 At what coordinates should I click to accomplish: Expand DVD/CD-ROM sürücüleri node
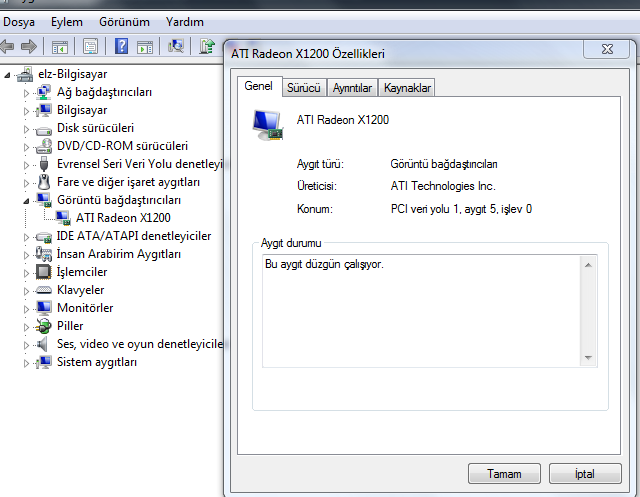coord(27,147)
